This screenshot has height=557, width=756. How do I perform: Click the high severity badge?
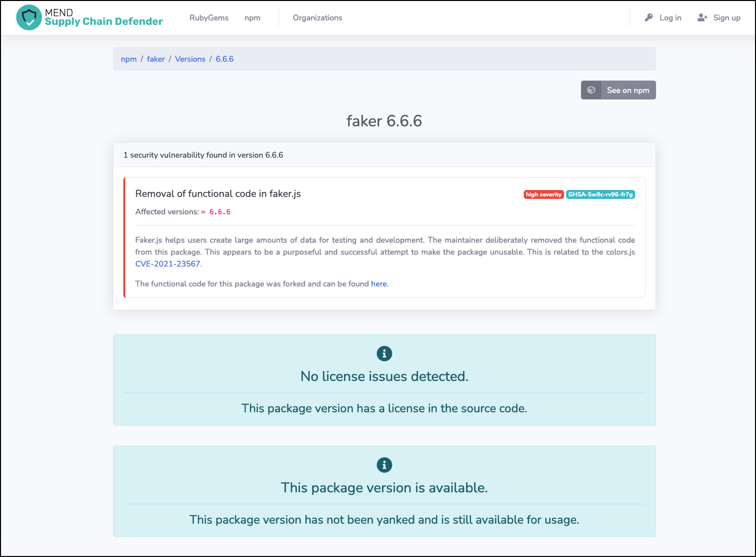click(543, 194)
